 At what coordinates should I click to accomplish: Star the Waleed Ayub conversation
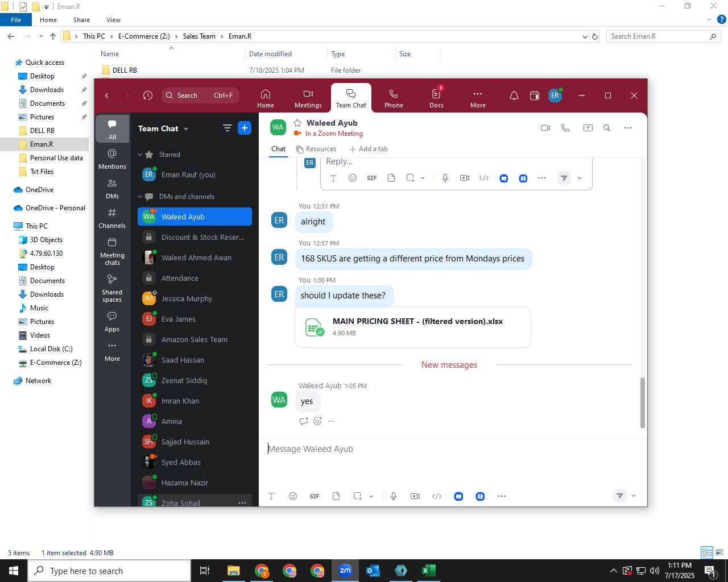pyautogui.click(x=297, y=123)
